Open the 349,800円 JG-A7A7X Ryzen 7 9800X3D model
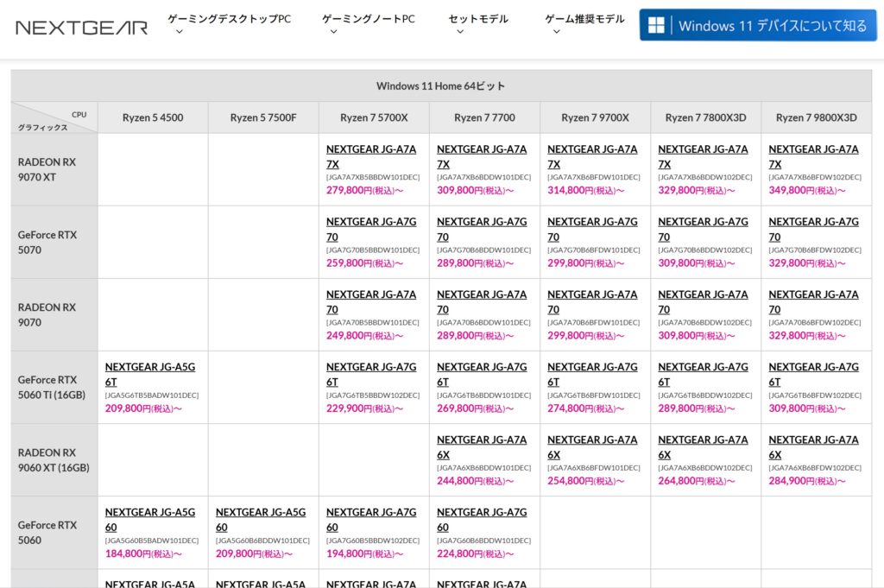The height and width of the screenshot is (588, 884). pyautogui.click(x=814, y=156)
